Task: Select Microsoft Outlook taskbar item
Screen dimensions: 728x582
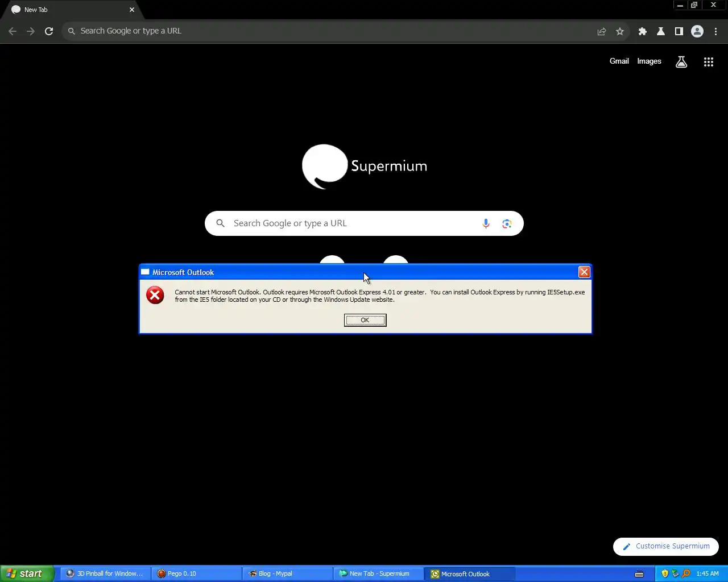Action: click(x=470, y=573)
